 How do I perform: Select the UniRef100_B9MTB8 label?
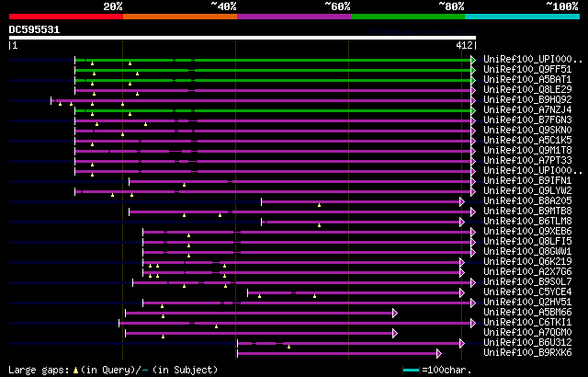(x=527, y=211)
